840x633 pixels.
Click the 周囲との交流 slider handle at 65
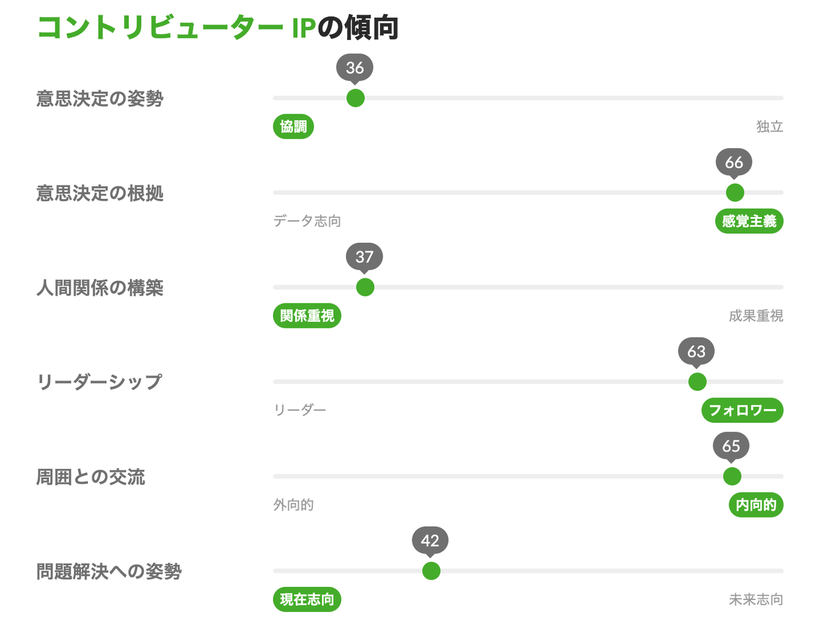[731, 476]
